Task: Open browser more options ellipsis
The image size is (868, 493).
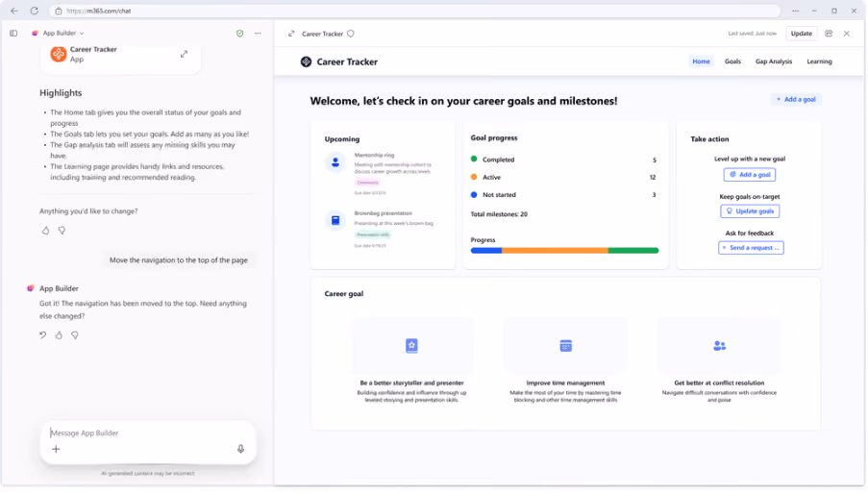Action: coord(796,11)
